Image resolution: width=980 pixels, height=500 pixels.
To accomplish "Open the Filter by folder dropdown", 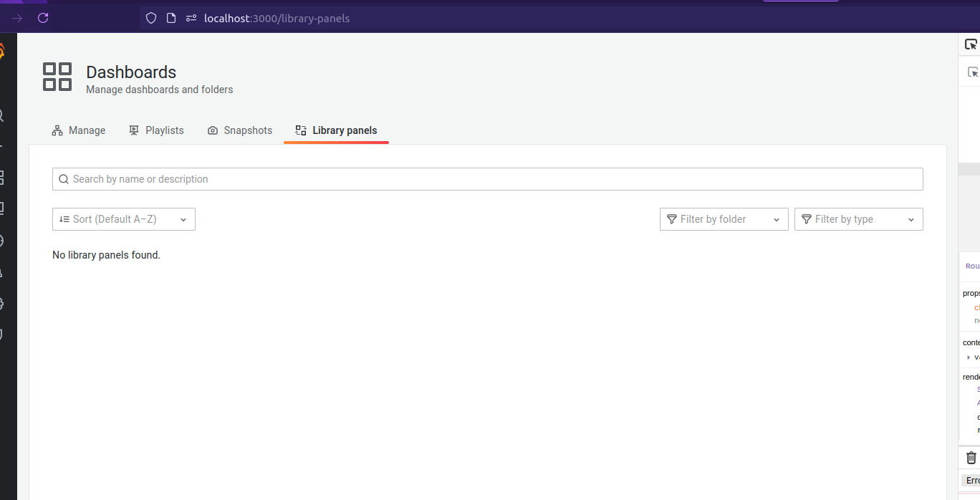I will click(x=724, y=218).
